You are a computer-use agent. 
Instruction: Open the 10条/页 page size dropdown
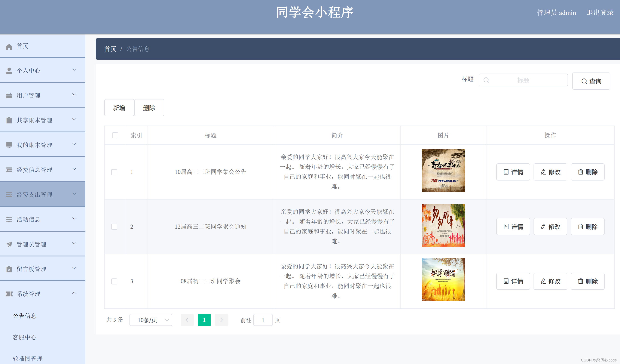tap(151, 320)
